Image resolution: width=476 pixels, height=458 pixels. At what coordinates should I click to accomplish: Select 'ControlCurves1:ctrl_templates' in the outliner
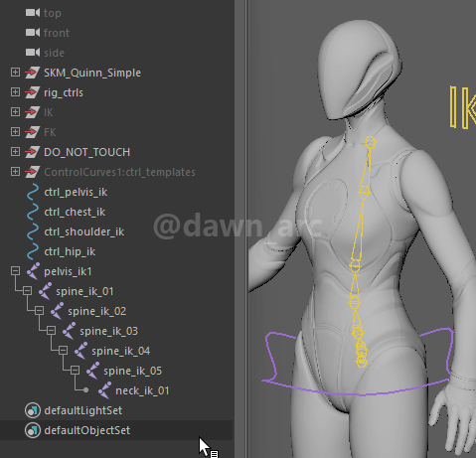tap(119, 172)
